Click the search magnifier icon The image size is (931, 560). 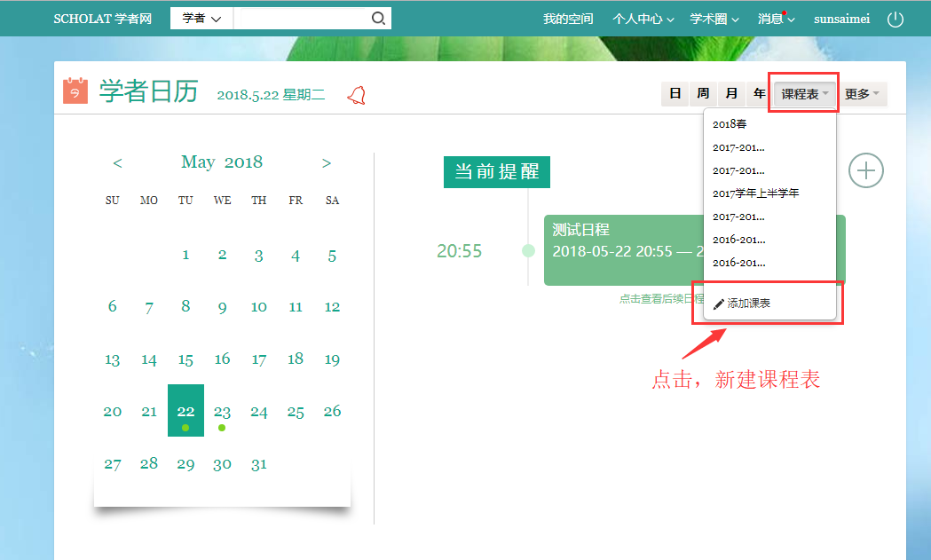coord(378,19)
